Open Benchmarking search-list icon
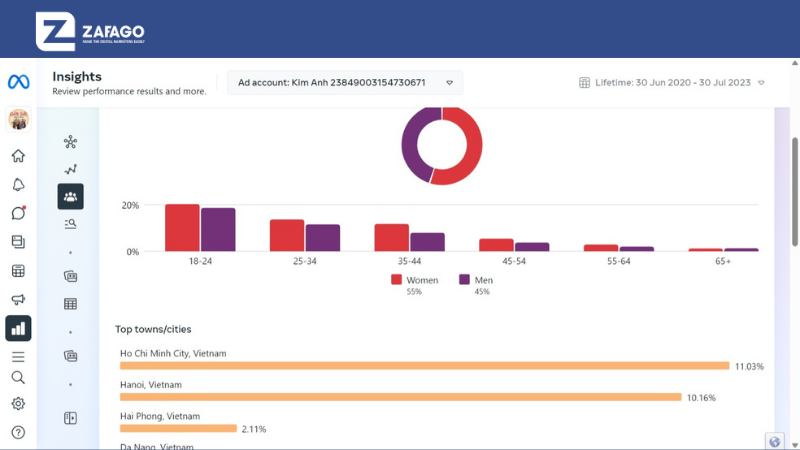 (70, 223)
